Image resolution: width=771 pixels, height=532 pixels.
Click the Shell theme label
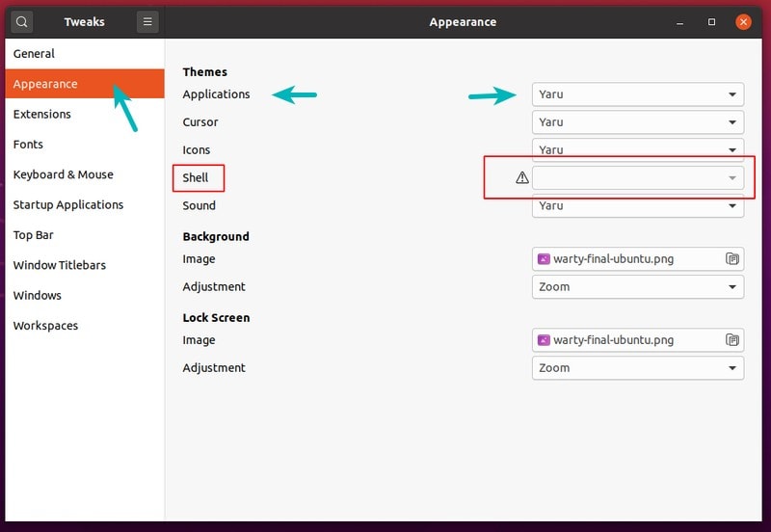point(196,177)
